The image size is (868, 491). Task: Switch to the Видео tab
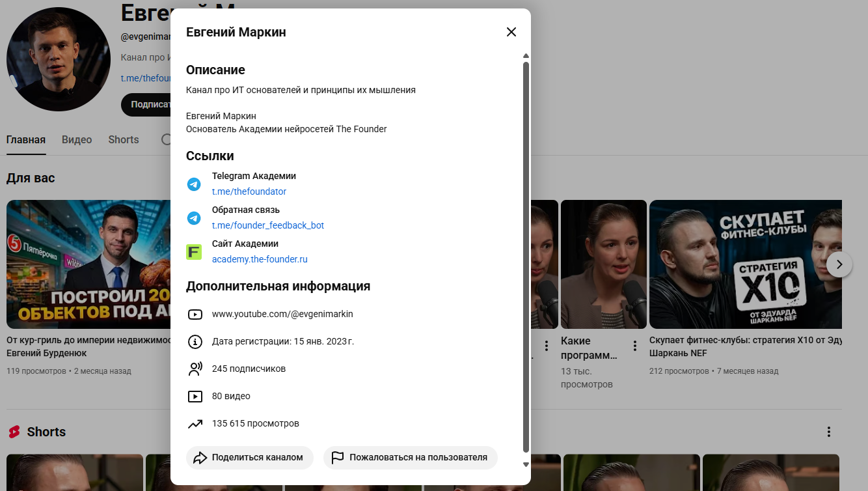(76, 139)
